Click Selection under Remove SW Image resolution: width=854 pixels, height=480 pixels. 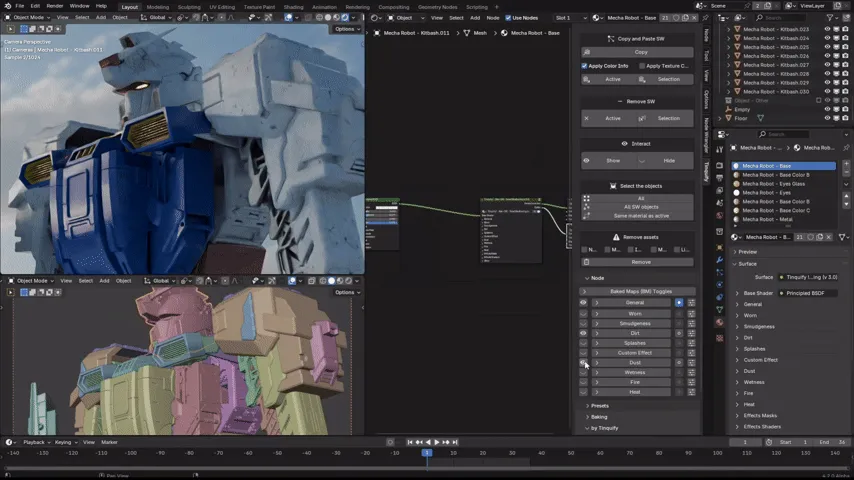(x=666, y=118)
